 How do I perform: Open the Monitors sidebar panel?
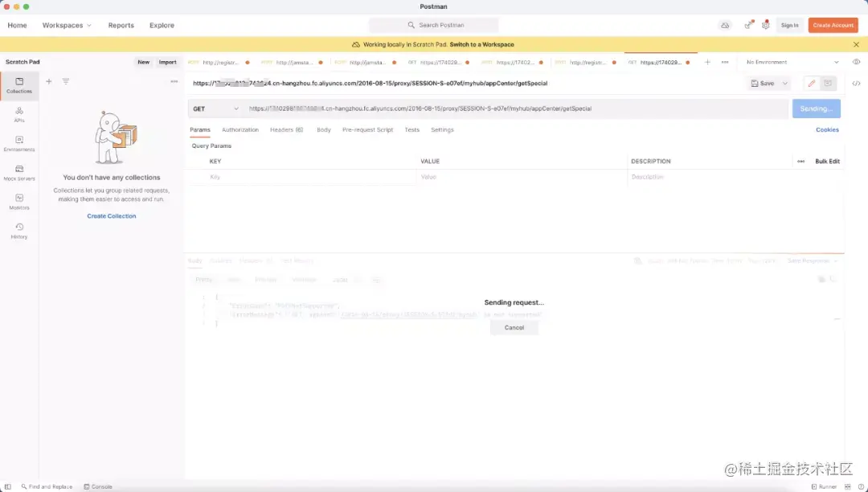(19, 202)
